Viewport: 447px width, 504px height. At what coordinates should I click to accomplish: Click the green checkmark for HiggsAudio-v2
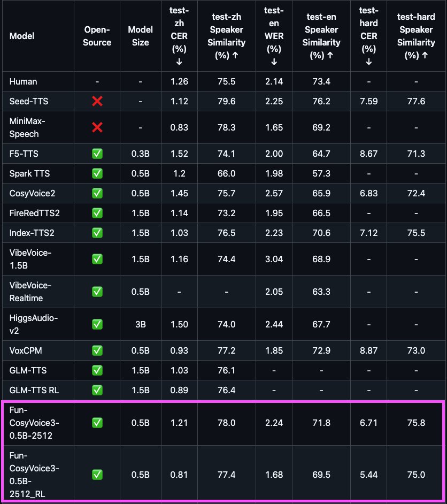97,324
